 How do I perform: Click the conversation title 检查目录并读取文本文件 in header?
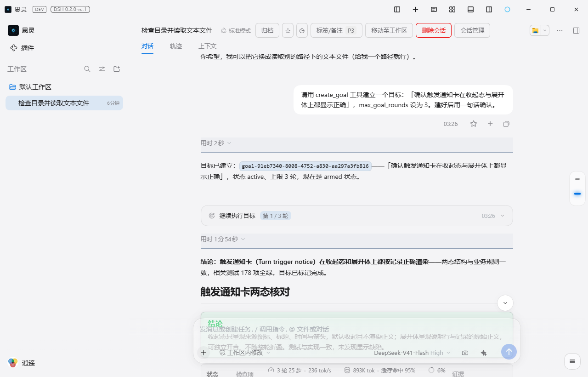click(177, 30)
